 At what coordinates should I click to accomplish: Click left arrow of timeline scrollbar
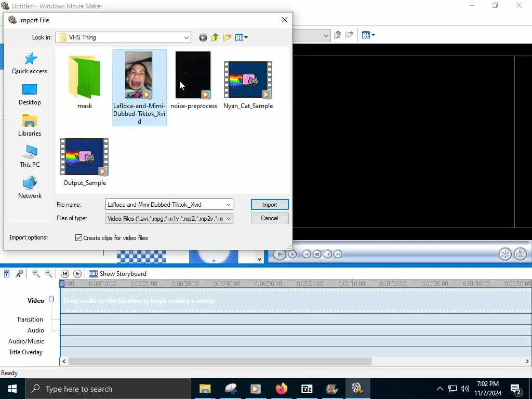(64, 362)
